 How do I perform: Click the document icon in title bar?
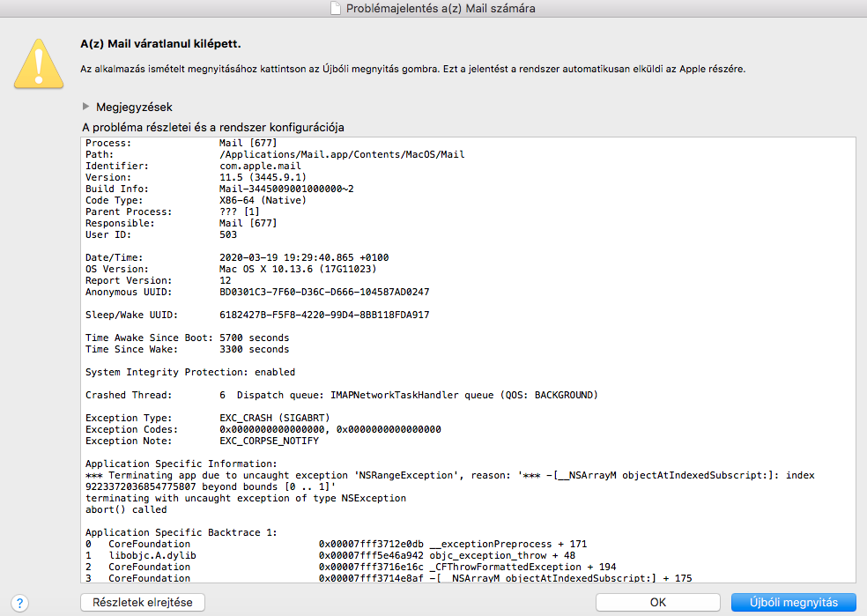(x=336, y=8)
